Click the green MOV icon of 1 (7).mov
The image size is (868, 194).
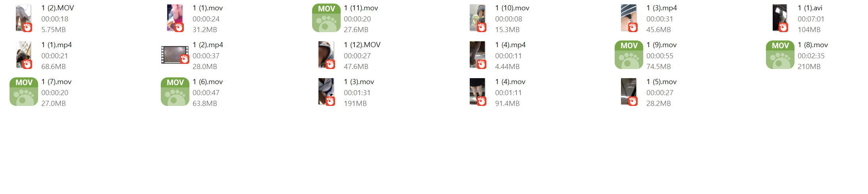pyautogui.click(x=24, y=92)
